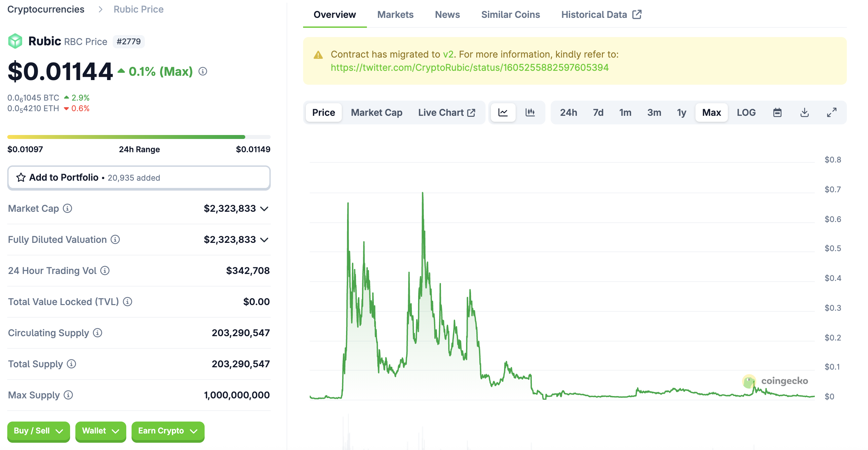Screen dimensions: 868x450
Task: Click the $0.01149 24h high value
Action: click(x=253, y=150)
